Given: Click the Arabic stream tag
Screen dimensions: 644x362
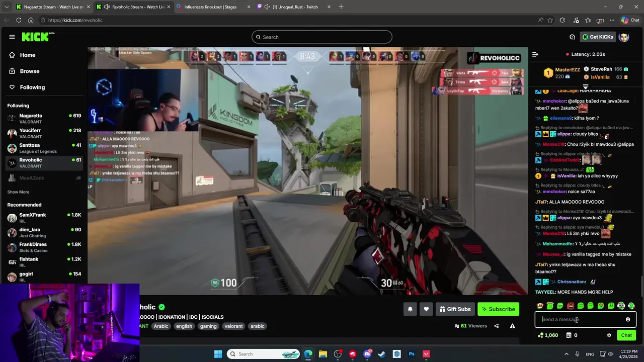Looking at the screenshot, I should [161, 326].
